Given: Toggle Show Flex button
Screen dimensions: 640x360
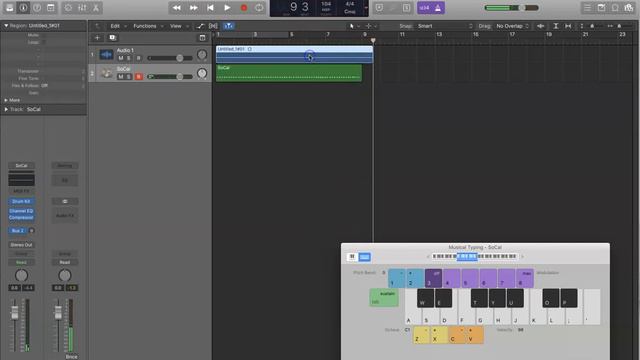Looking at the screenshot, I should point(213,26).
